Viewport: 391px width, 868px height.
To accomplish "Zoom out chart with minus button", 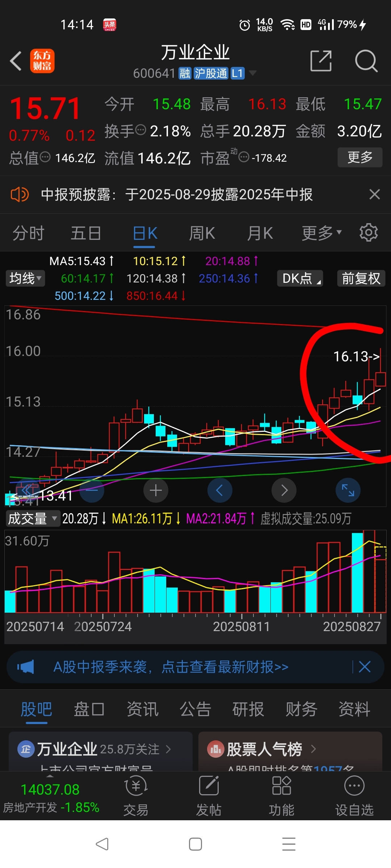I will point(92,490).
